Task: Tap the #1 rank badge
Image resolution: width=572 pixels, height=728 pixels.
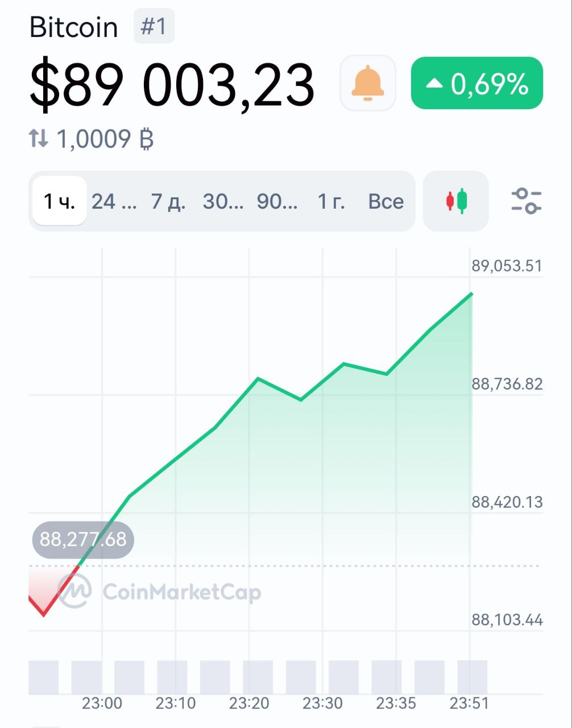Action: tap(154, 27)
